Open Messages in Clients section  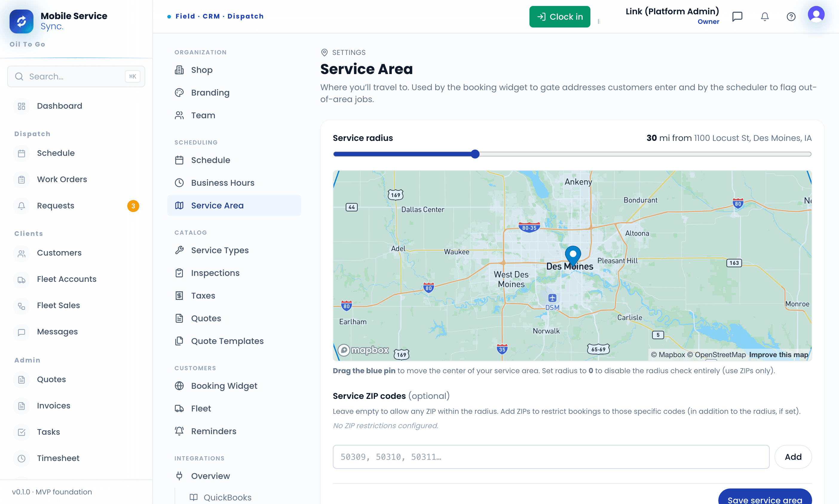pos(76,332)
